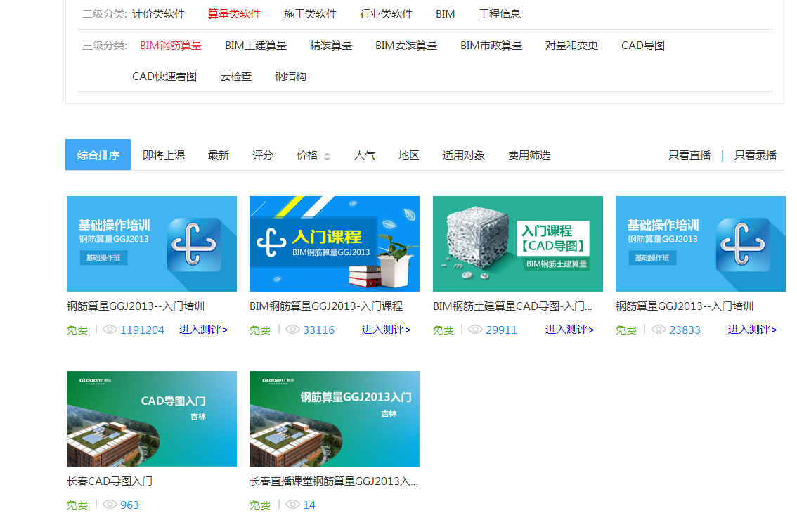Screen dimensions: 797x532
Task: Select BIM土建算量 subcategory
Action: pos(256,46)
